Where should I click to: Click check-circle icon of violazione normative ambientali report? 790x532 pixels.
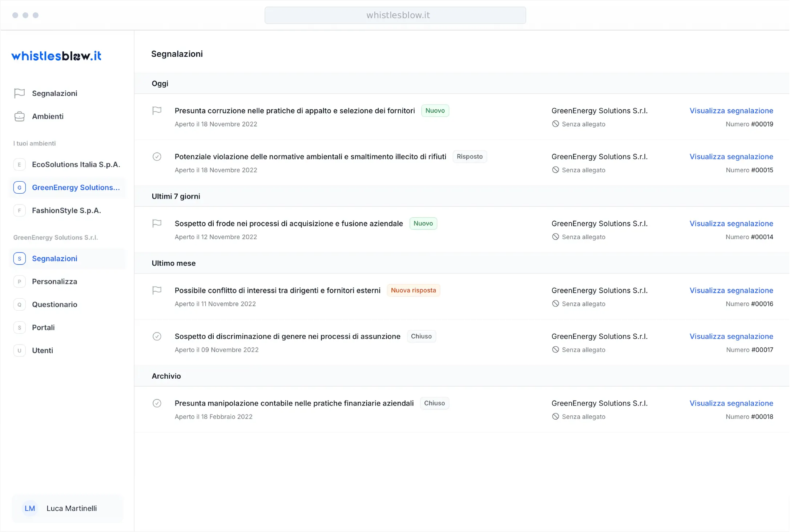[x=157, y=157]
